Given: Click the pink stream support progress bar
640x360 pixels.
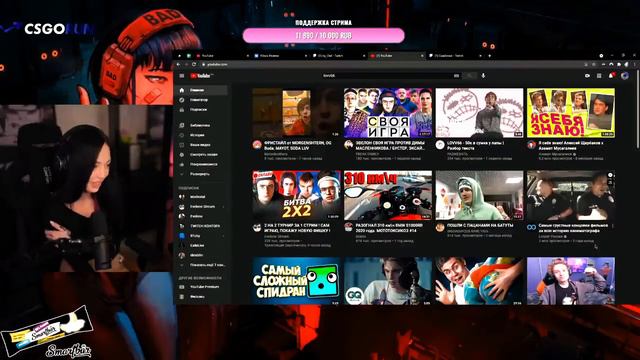Looking at the screenshot, I should tap(324, 36).
